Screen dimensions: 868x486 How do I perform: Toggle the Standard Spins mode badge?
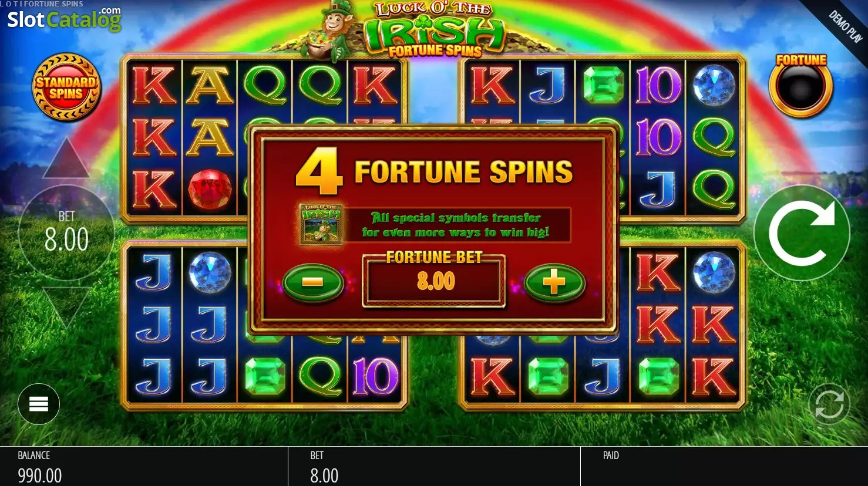[x=66, y=87]
